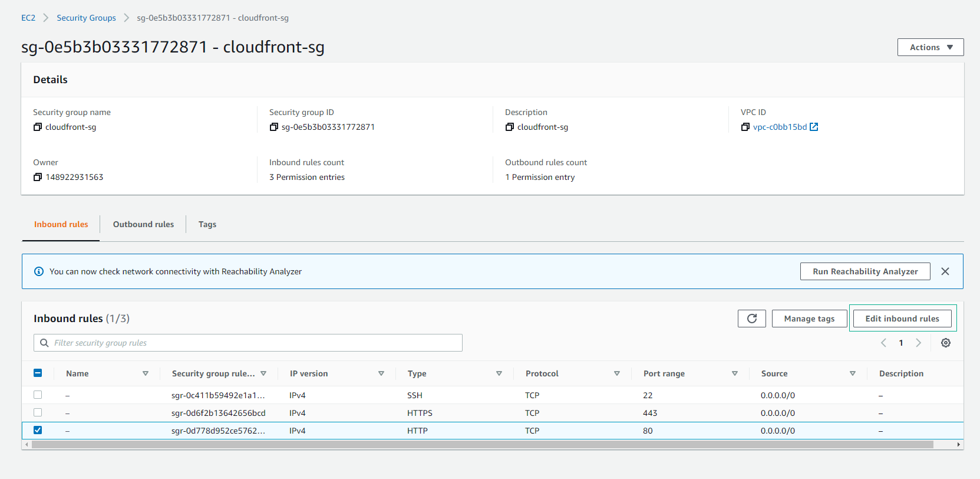The height and width of the screenshot is (479, 980).
Task: Copy the VPC ID value
Action: click(745, 127)
